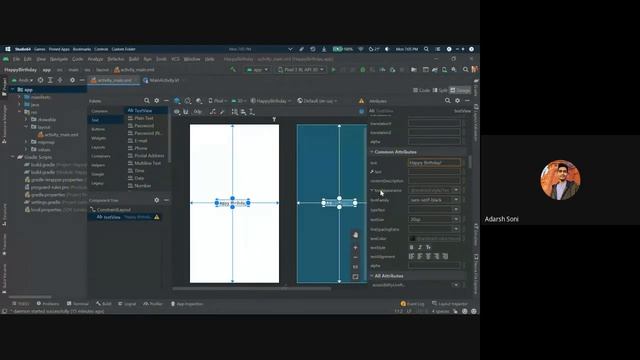This screenshot has width=640, height=360.
Task: Open Search Everywhere magnifier in main toolbar
Action: pyautogui.click(x=465, y=70)
